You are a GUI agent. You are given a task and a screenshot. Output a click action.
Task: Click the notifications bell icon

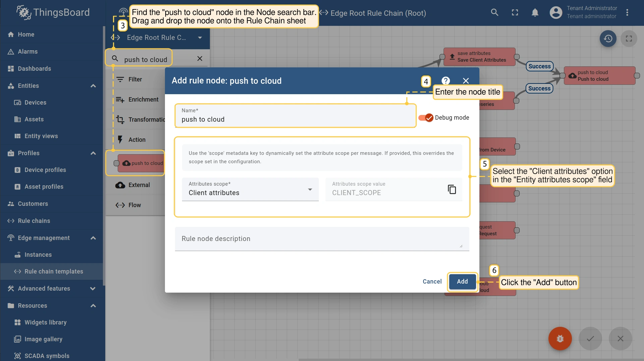tap(535, 13)
